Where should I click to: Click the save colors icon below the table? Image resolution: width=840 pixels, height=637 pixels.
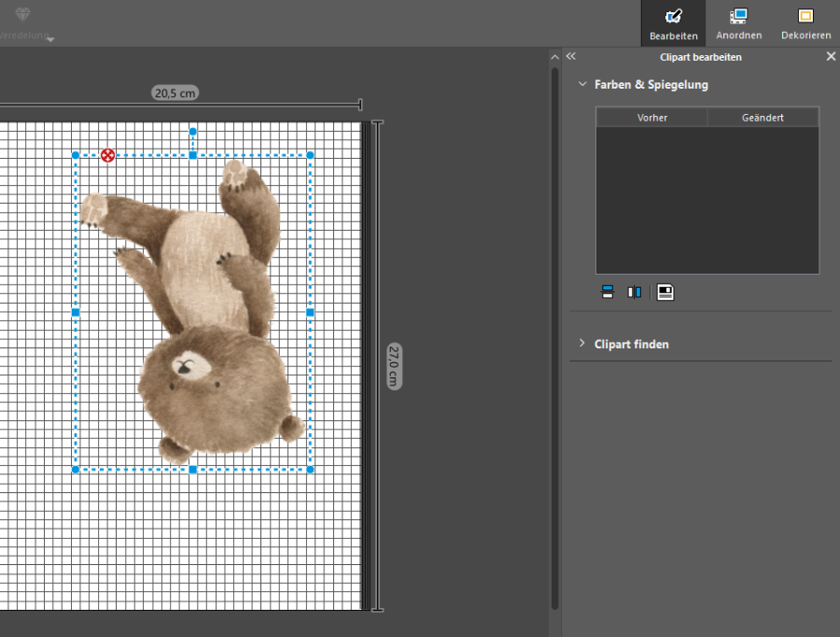(665, 292)
